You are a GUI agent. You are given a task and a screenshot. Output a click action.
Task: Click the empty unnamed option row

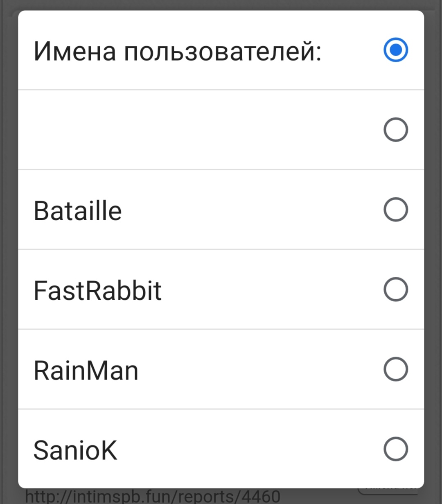point(196,130)
